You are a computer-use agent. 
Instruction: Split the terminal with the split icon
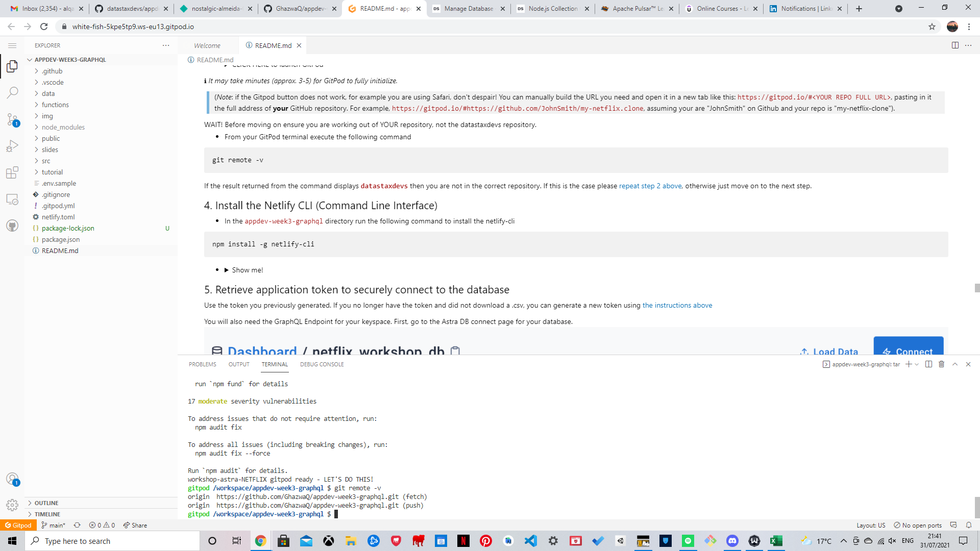tap(927, 364)
